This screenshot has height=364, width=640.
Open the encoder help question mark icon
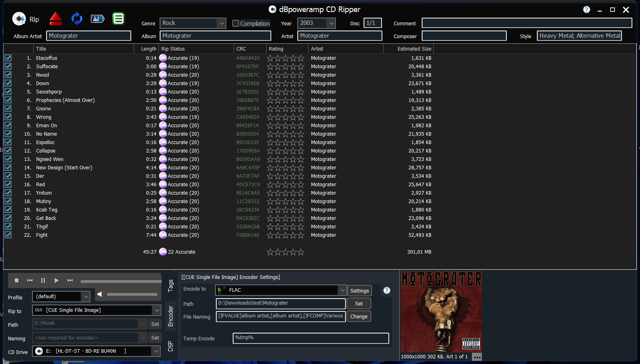pyautogui.click(x=387, y=291)
